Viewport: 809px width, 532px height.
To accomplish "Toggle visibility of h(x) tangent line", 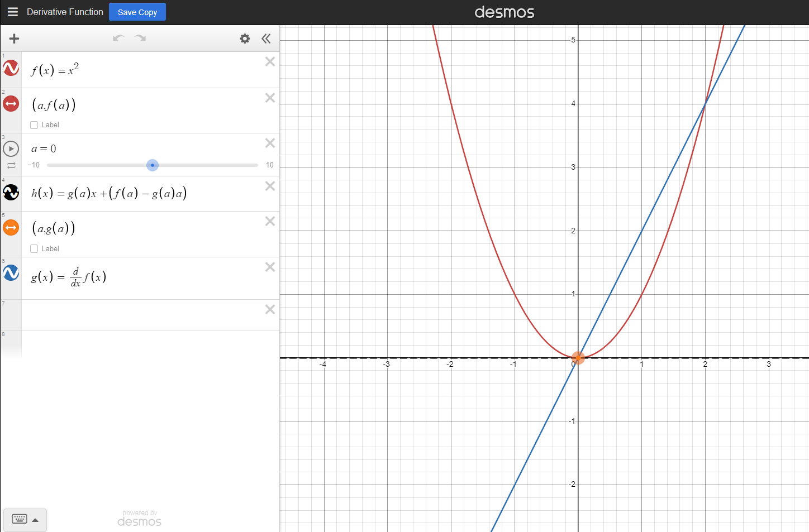I will click(x=11, y=192).
